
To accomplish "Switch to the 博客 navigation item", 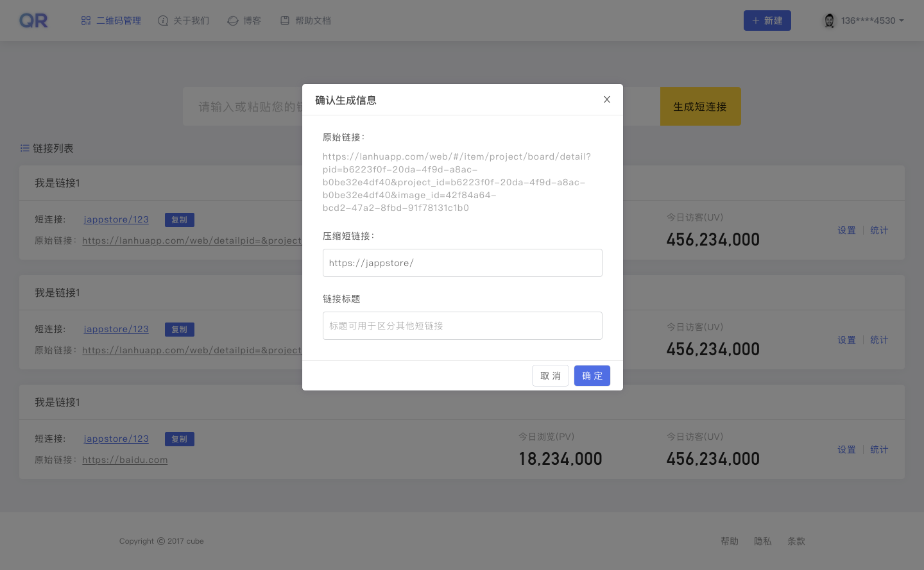I will (250, 20).
